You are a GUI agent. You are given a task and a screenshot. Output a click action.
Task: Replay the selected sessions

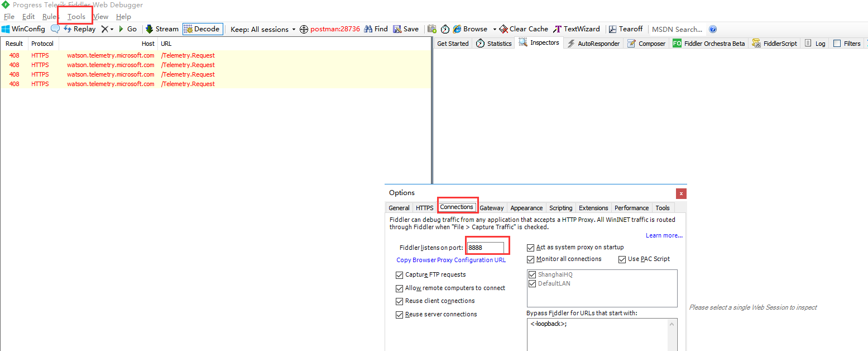coord(79,29)
